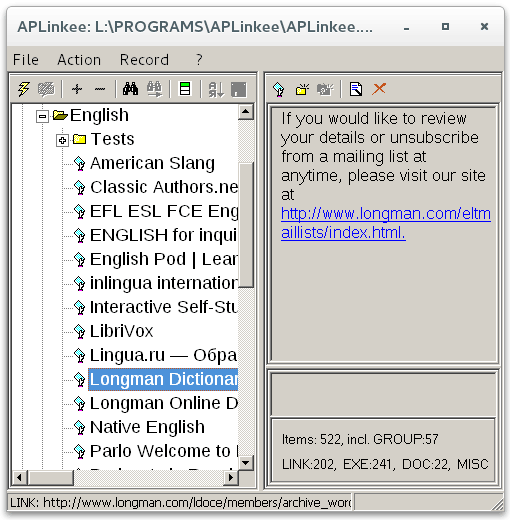The width and height of the screenshot is (510, 520).
Task: Open the File menu
Action: [x=26, y=60]
